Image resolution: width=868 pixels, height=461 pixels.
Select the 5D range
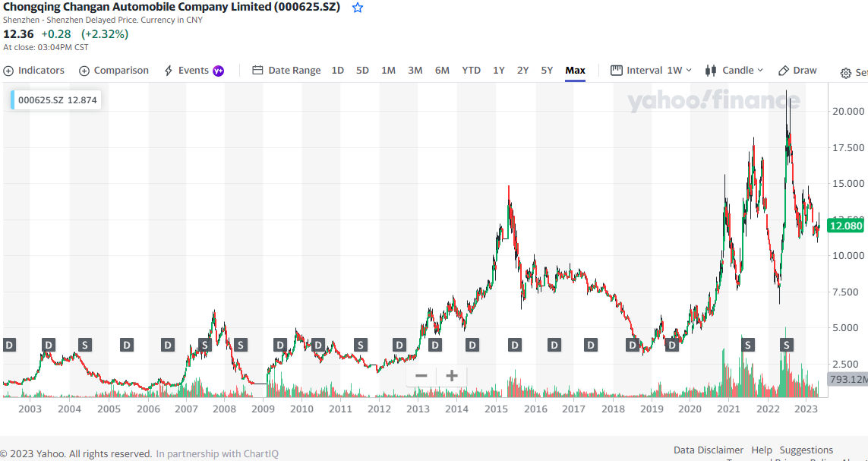click(362, 71)
